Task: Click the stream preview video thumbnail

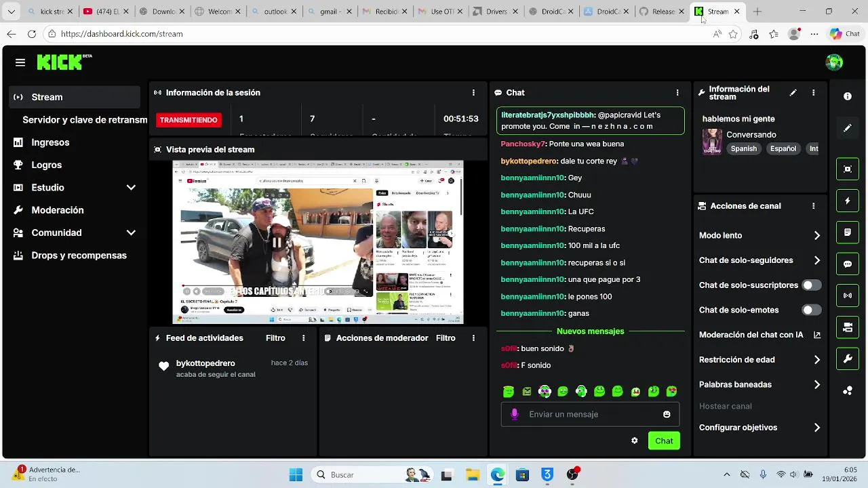Action: (318, 243)
